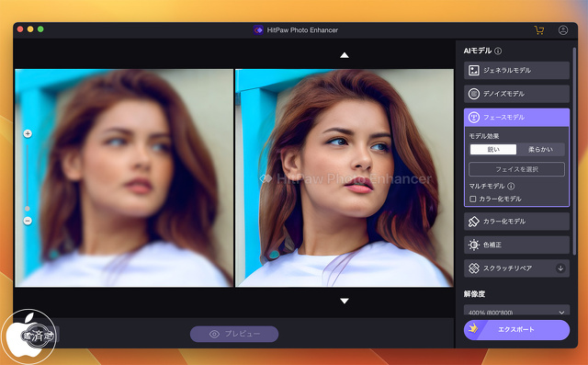The image size is (588, 365).
Task: Click the upward triangle above the preview
Action: click(x=345, y=55)
